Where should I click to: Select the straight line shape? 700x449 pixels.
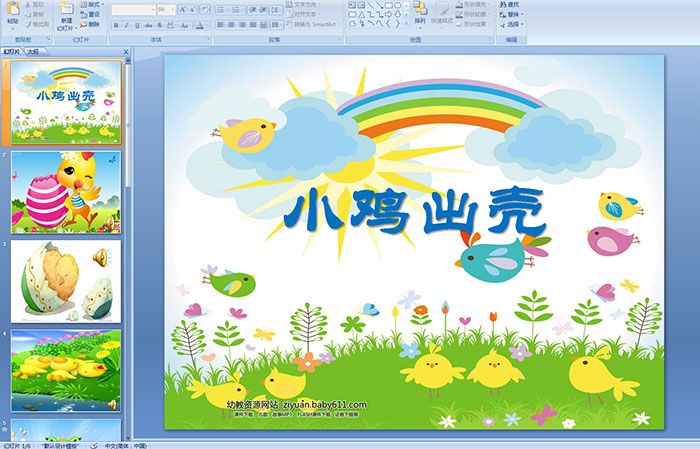pyautogui.click(x=370, y=5)
